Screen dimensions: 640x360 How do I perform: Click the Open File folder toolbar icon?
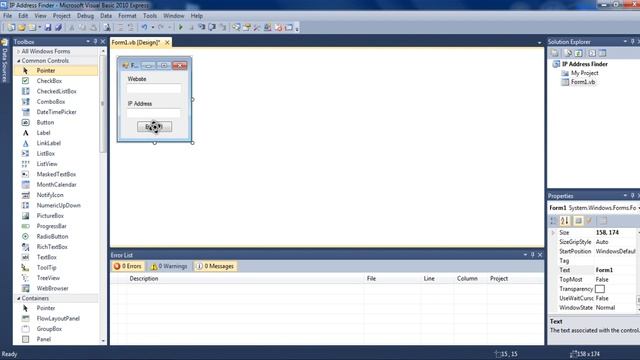pyautogui.click(x=21, y=28)
